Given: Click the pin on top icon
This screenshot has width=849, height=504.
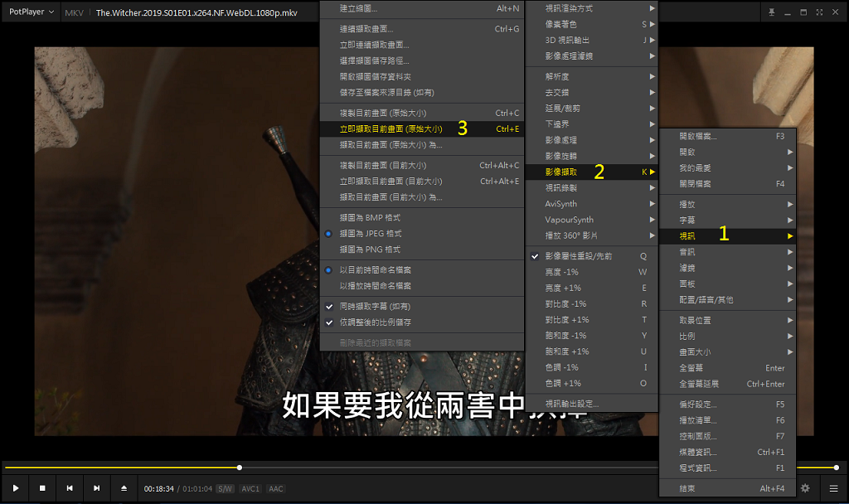Looking at the screenshot, I should click(772, 12).
